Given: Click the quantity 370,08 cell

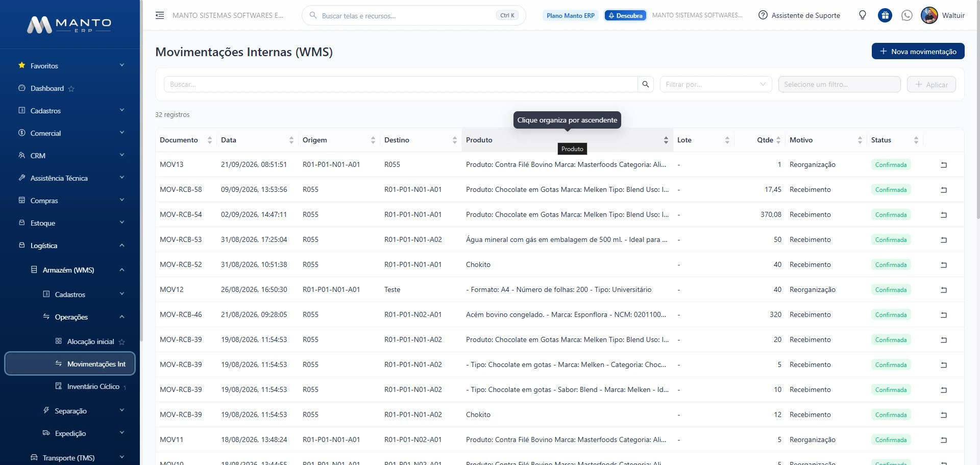Looking at the screenshot, I should pos(771,214).
